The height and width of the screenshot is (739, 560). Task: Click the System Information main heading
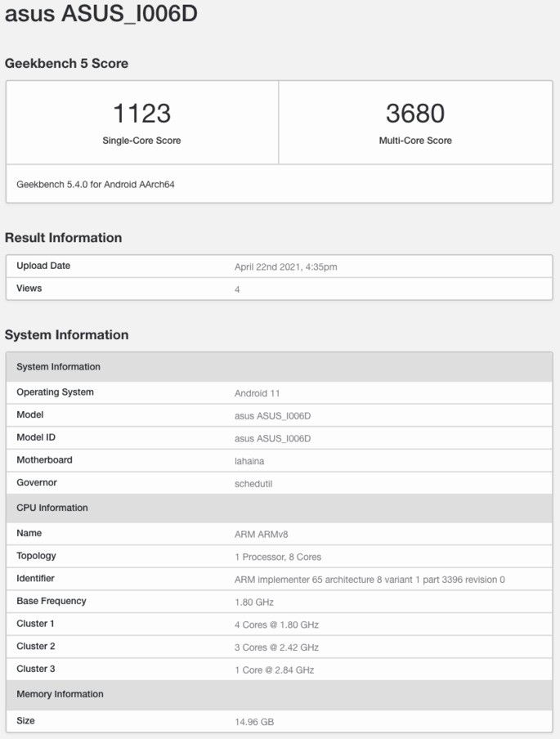click(x=66, y=335)
